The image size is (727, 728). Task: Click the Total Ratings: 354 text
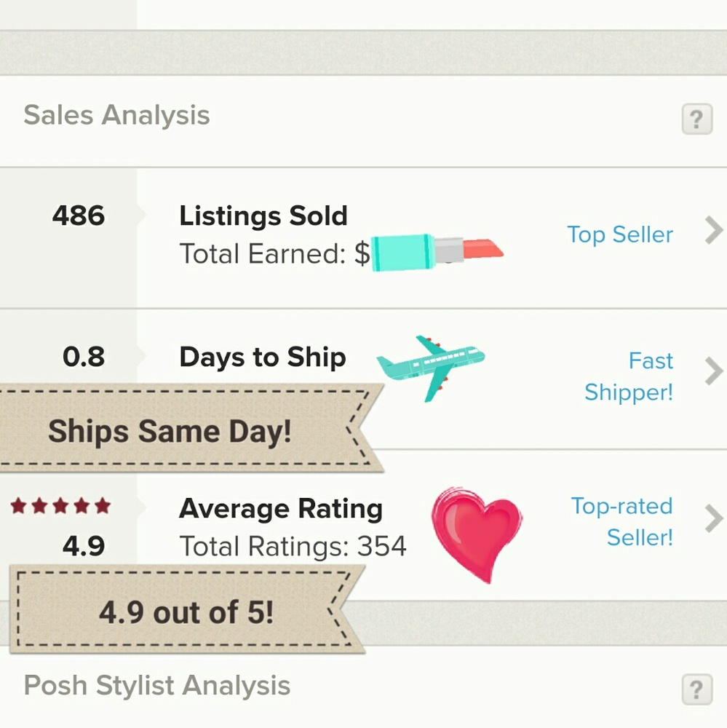click(293, 546)
